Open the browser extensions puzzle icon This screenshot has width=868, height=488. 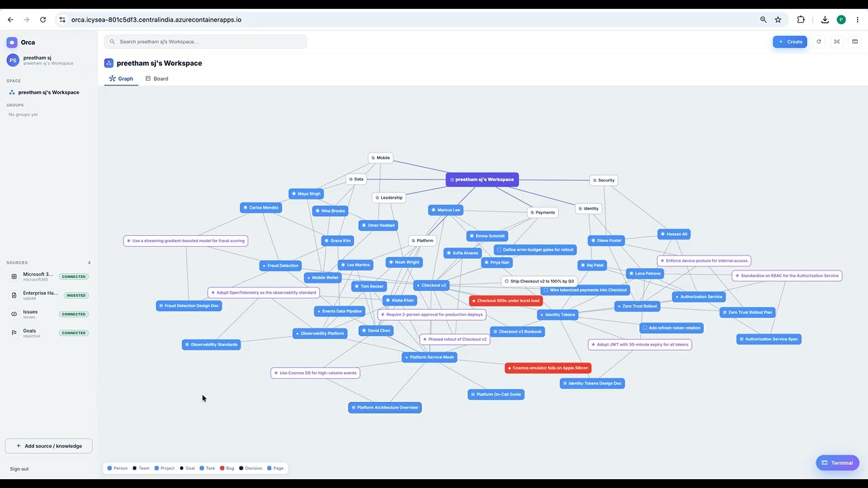[x=801, y=20]
